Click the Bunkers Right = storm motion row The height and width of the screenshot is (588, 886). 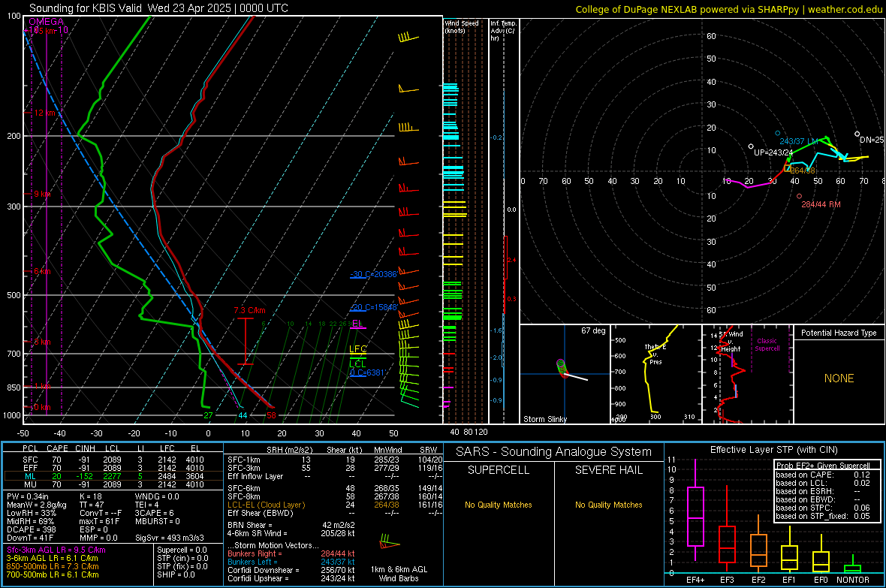[x=291, y=554]
